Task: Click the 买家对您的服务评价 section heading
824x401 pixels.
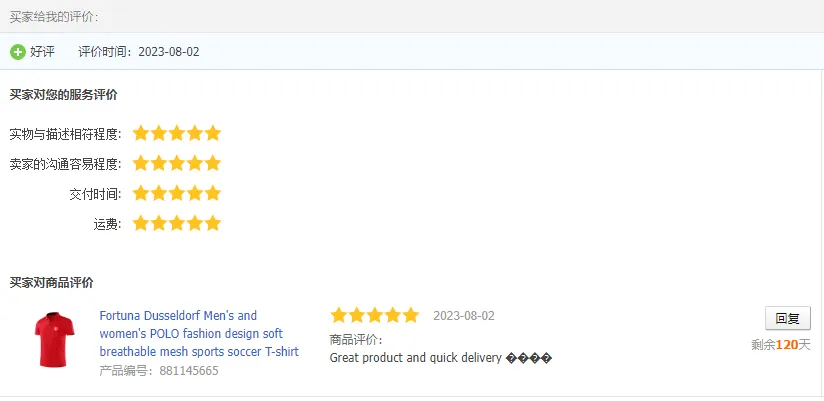Action: [x=63, y=95]
